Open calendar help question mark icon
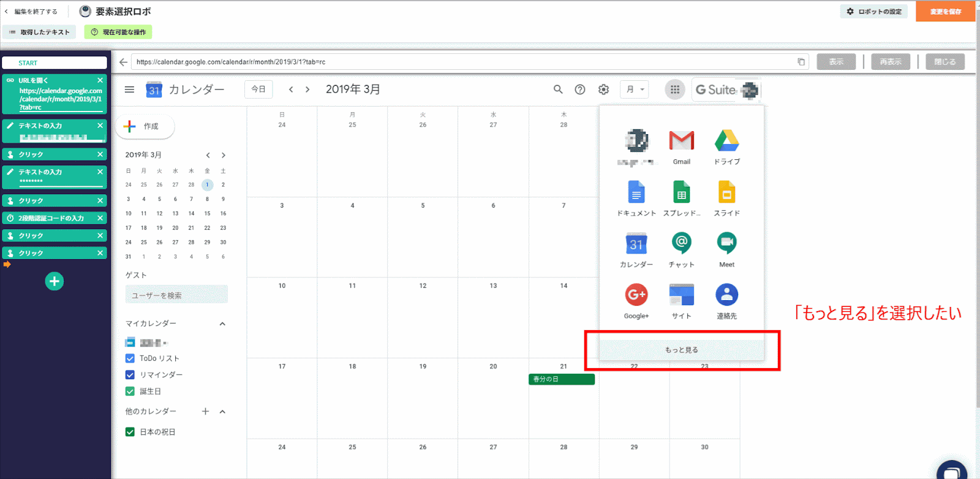The width and height of the screenshot is (980, 479). [579, 89]
